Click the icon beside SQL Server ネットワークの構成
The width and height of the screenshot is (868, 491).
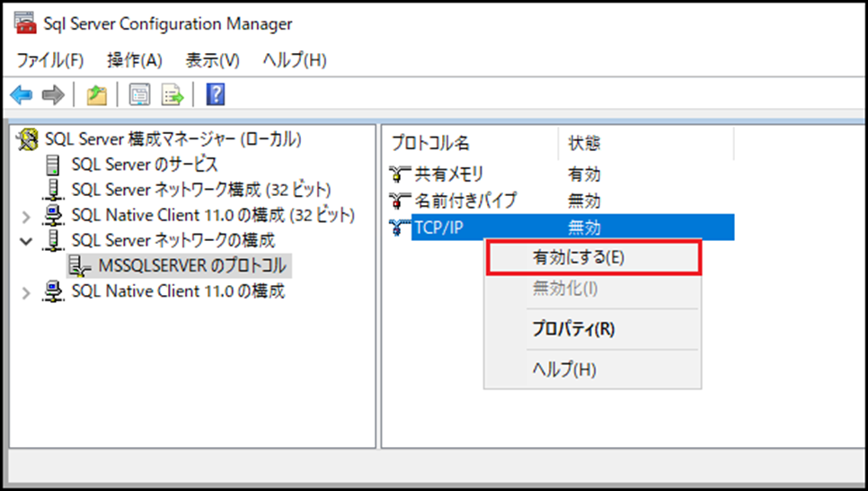click(x=53, y=240)
